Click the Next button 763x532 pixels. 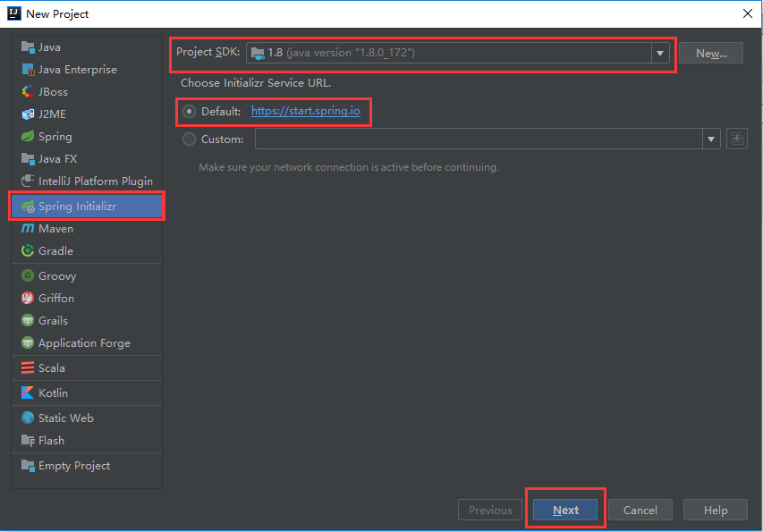565,510
